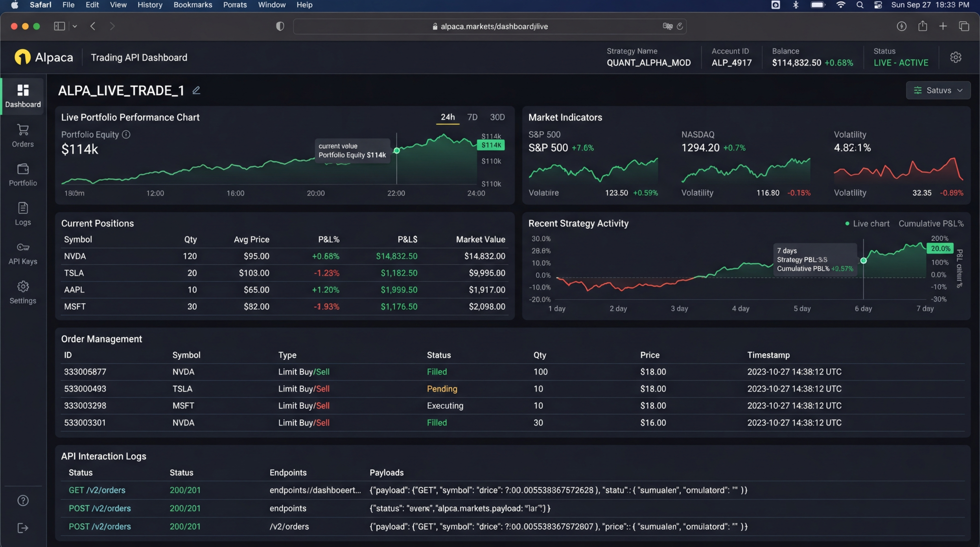
Task: Click the green marker on Recent Strategy chart
Action: point(863,261)
